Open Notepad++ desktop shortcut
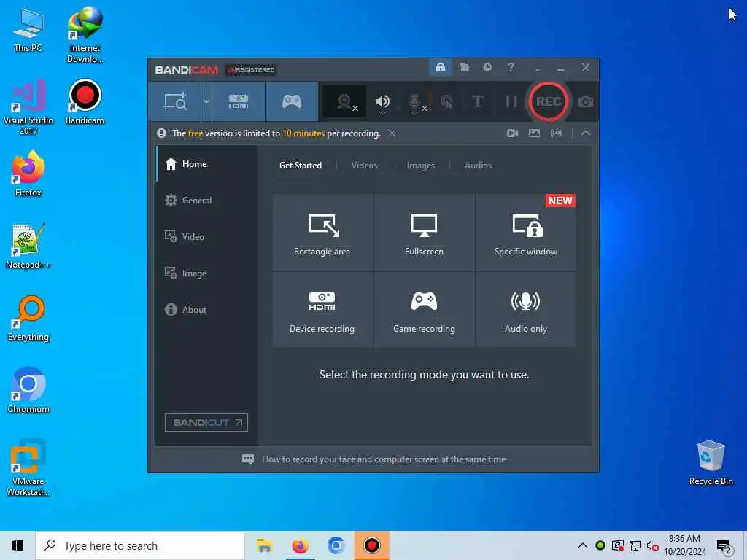 [28, 246]
